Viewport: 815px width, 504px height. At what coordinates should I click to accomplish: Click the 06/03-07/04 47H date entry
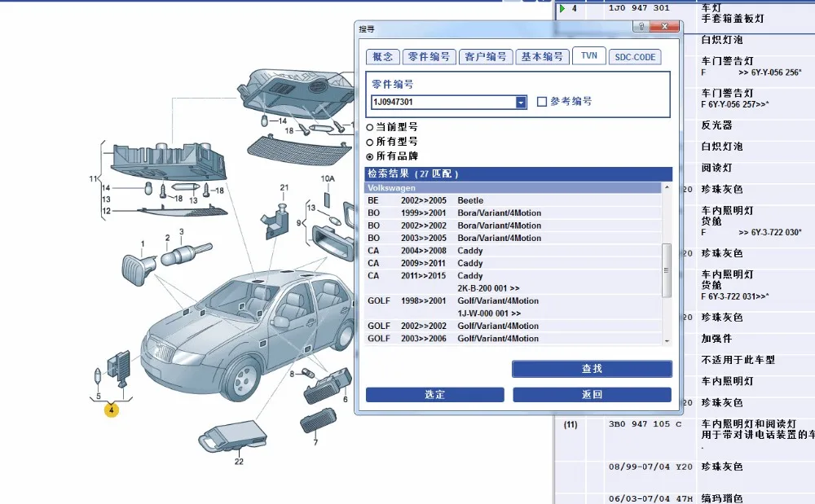[x=650, y=498]
